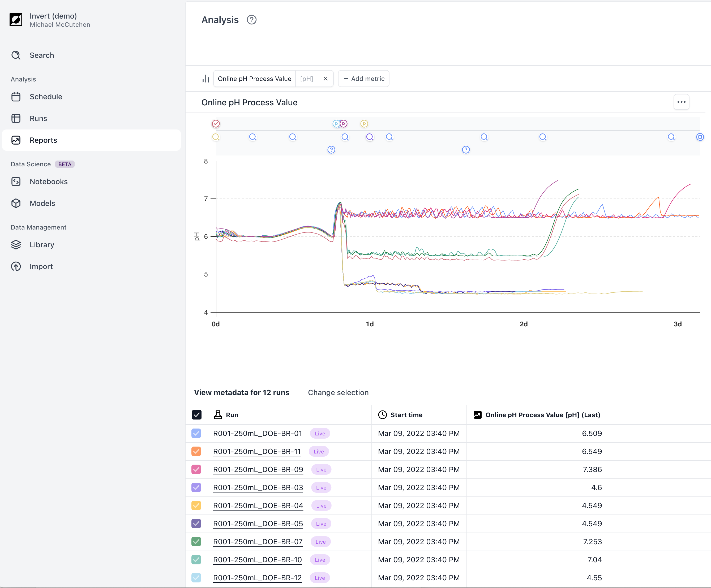The height and width of the screenshot is (588, 711).
Task: Open the chart three-dots options menu
Action: click(681, 102)
